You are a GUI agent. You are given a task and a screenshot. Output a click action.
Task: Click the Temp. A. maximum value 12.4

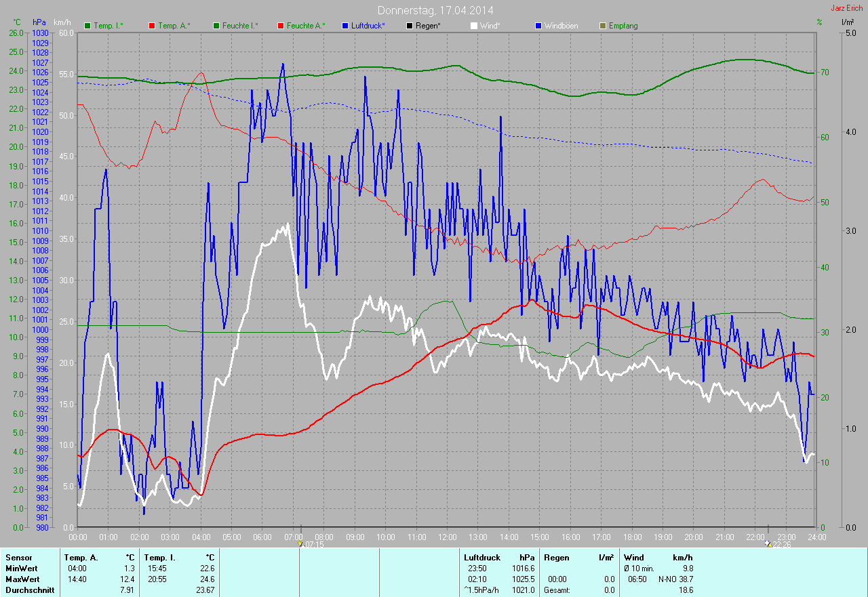click(x=127, y=579)
